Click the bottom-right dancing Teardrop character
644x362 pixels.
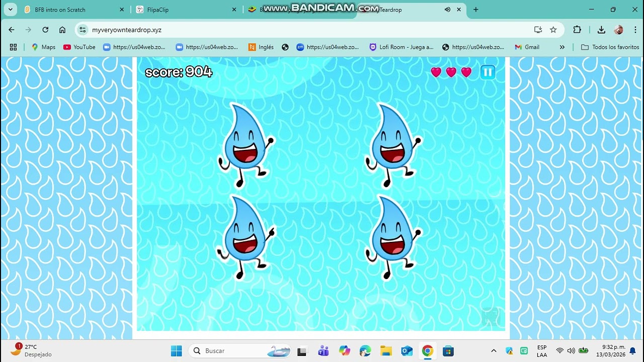click(x=393, y=237)
